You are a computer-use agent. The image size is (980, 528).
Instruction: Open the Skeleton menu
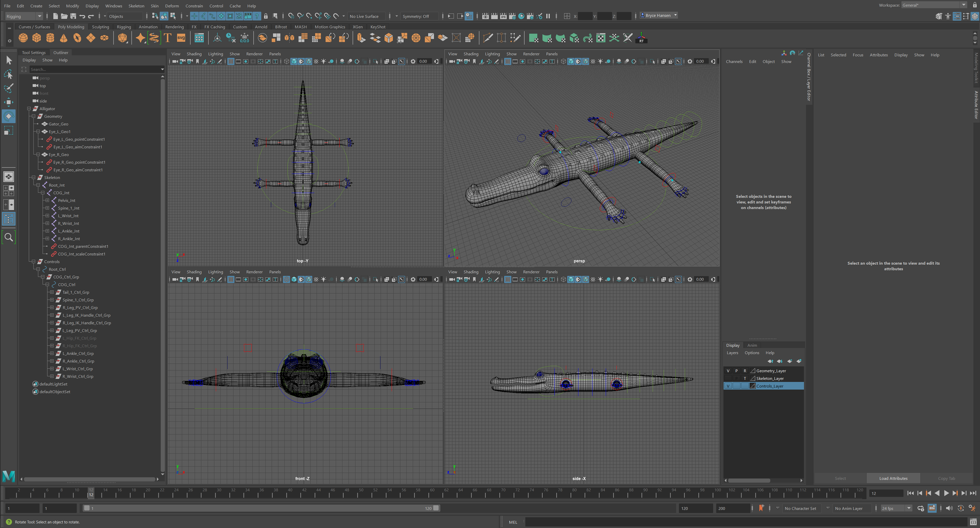click(136, 6)
